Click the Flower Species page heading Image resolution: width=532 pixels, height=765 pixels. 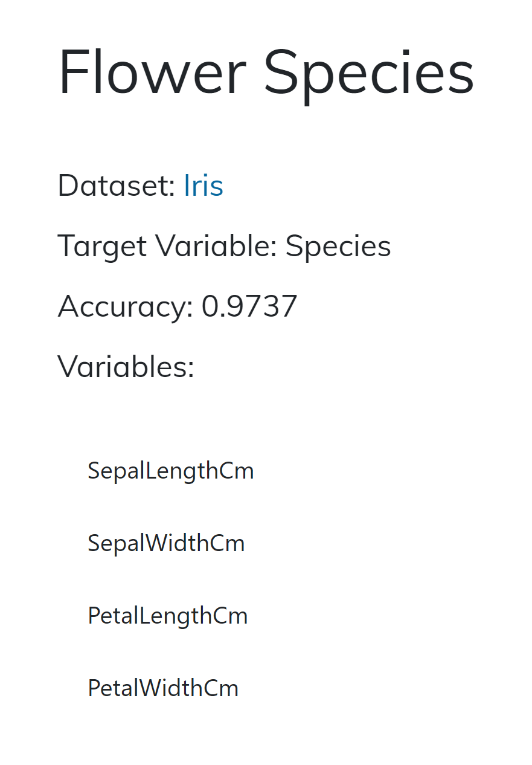click(266, 71)
